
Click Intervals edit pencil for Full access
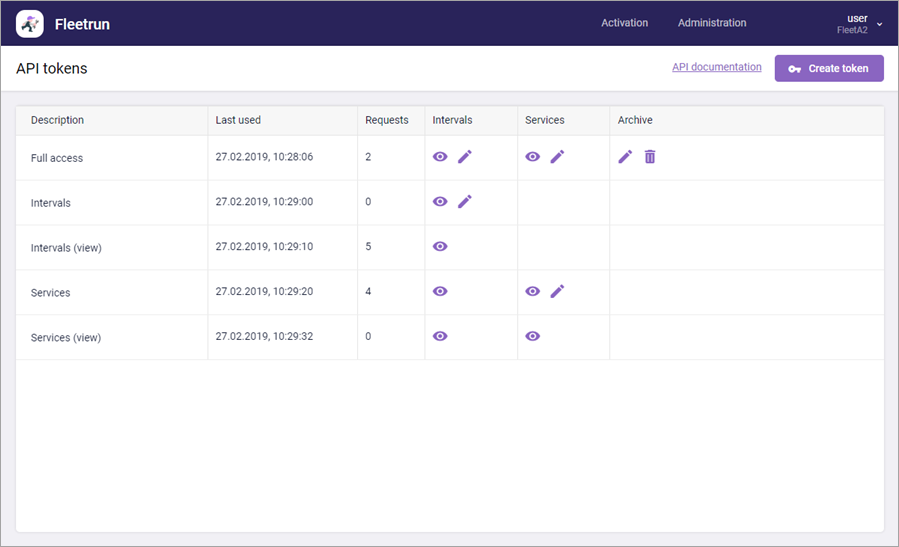click(x=465, y=157)
